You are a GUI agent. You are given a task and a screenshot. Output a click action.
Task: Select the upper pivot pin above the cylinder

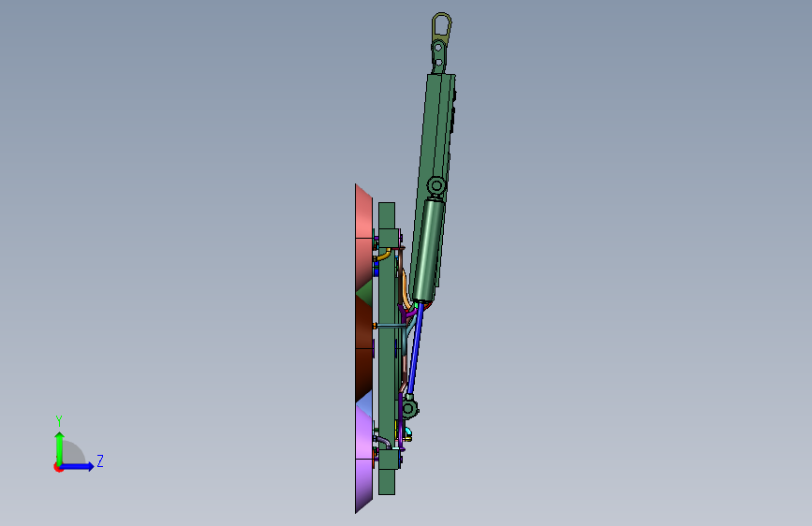(436, 184)
